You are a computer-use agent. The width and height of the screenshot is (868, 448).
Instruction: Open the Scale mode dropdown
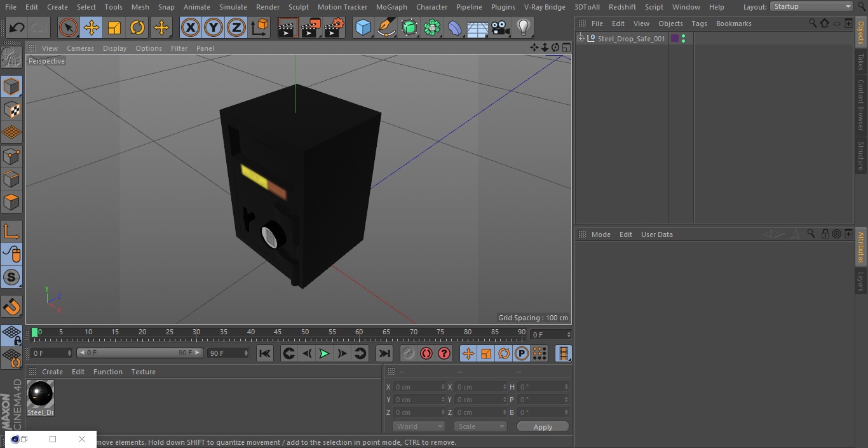pos(480,426)
